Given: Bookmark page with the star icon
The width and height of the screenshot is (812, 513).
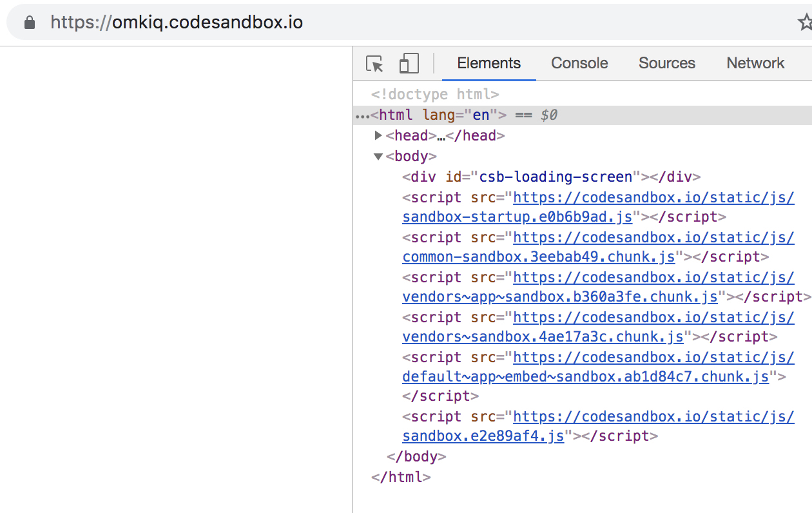Looking at the screenshot, I should pos(805,23).
